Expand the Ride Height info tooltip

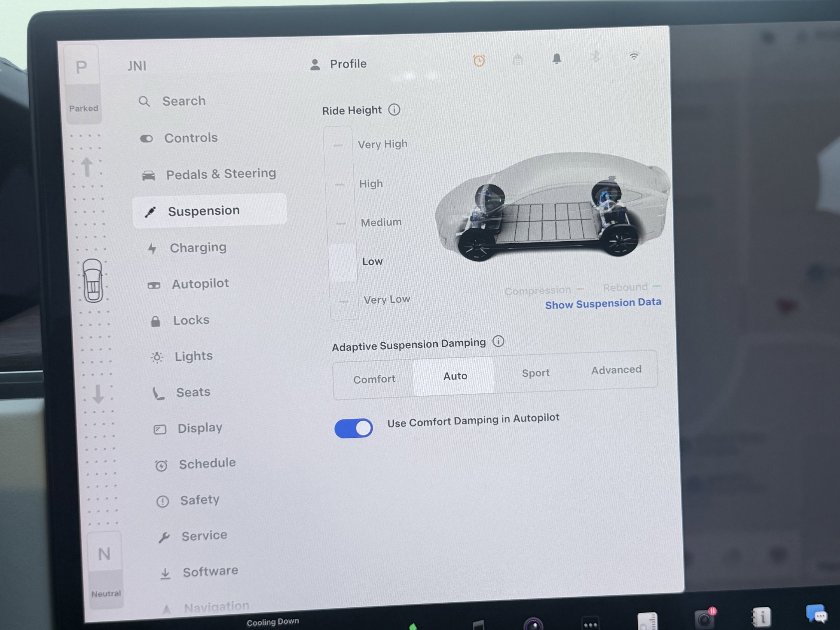(x=395, y=110)
